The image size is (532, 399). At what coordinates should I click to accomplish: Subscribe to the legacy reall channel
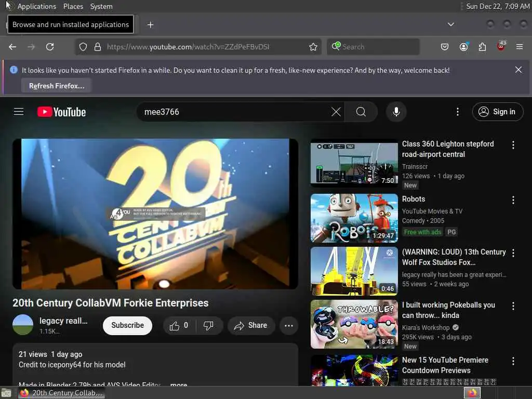[x=128, y=326]
